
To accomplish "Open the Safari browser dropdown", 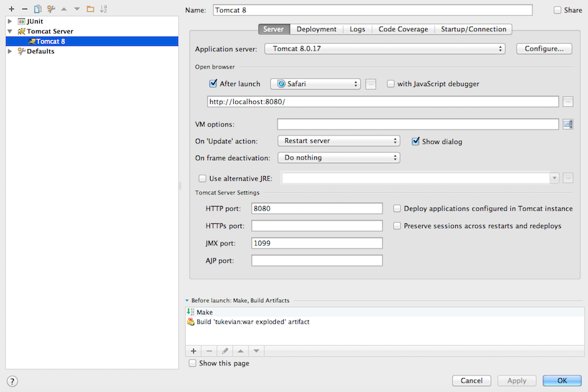I will coord(316,84).
